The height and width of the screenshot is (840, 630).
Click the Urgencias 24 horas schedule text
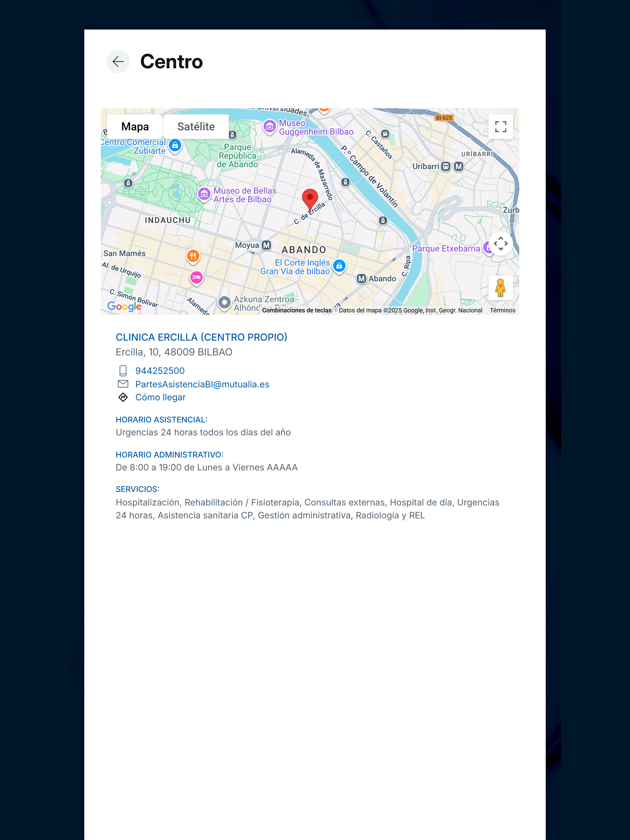tap(203, 433)
